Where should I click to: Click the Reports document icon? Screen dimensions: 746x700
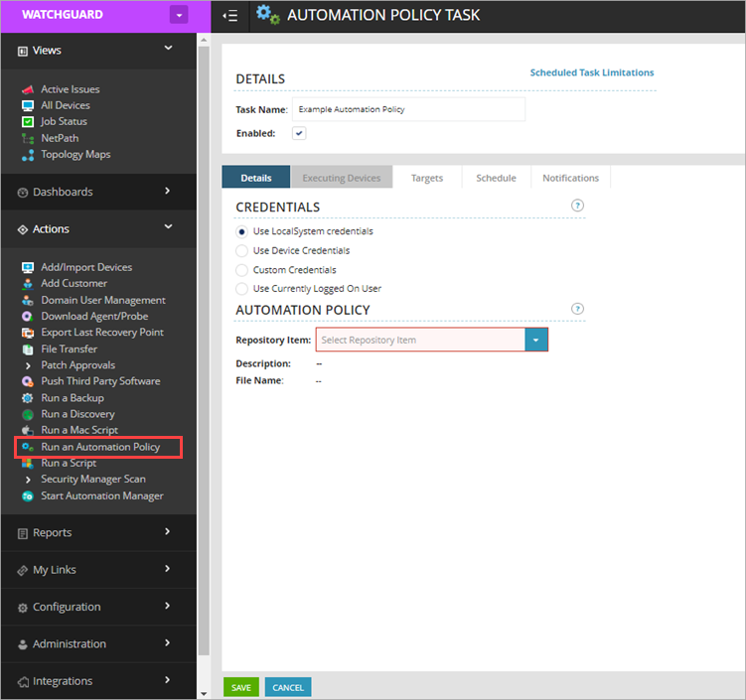point(23,533)
